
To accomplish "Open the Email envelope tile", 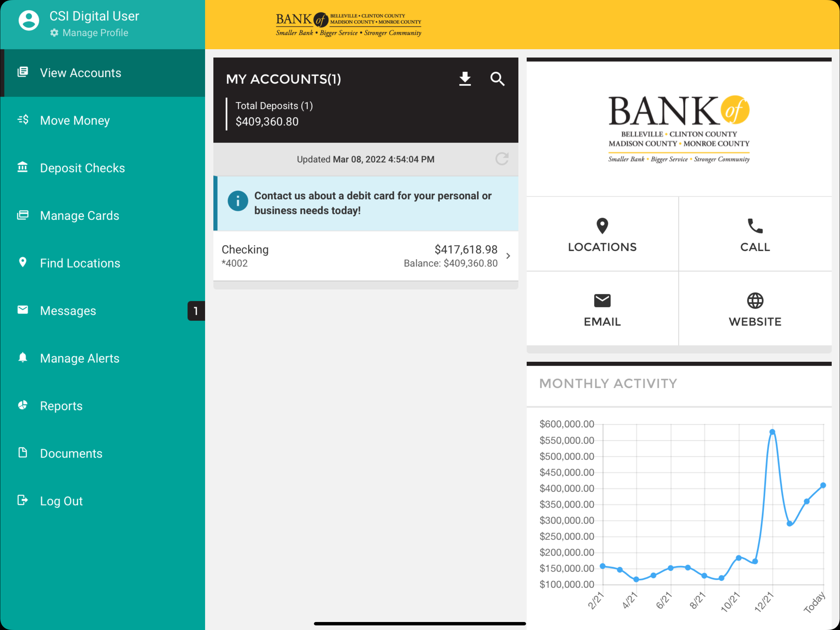I will pos(602,309).
